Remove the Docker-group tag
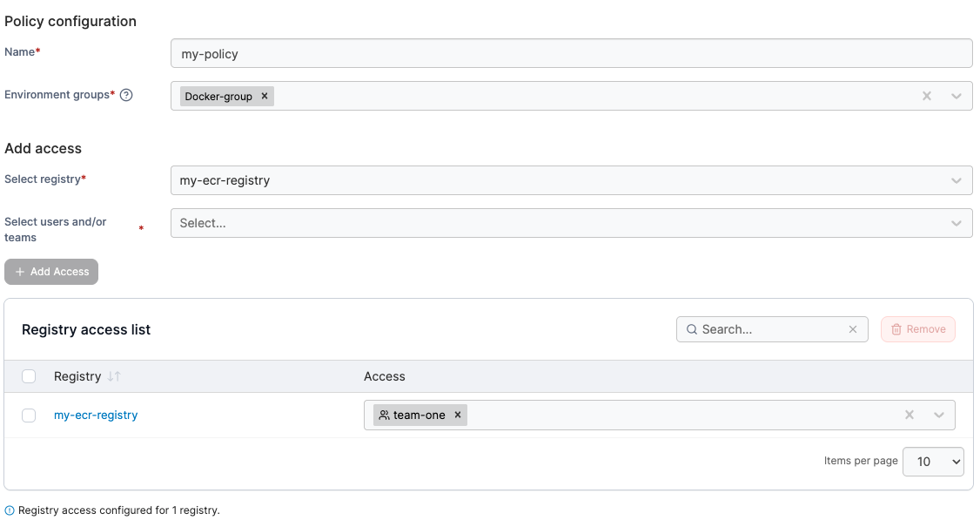This screenshot has width=980, height=527. pyautogui.click(x=265, y=96)
